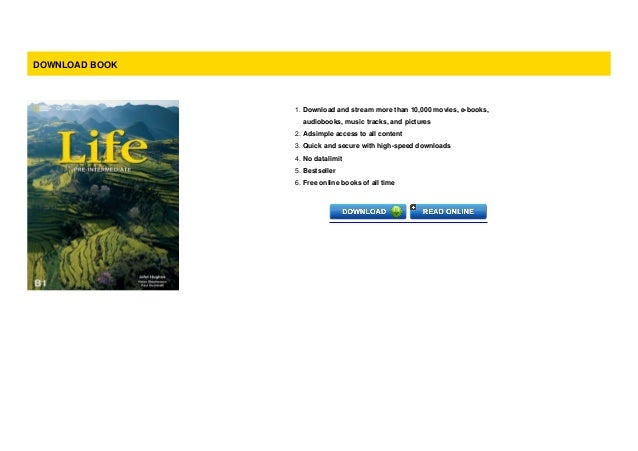Click the DOWNLOAD BOOK heading text
The height and width of the screenshot is (451, 638).
pyautogui.click(x=75, y=65)
